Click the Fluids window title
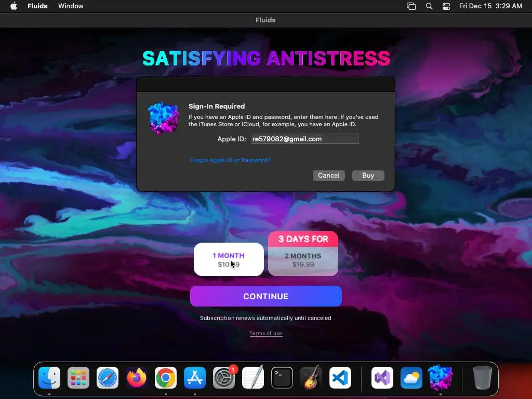Image resolution: width=532 pixels, height=399 pixels. (x=265, y=20)
